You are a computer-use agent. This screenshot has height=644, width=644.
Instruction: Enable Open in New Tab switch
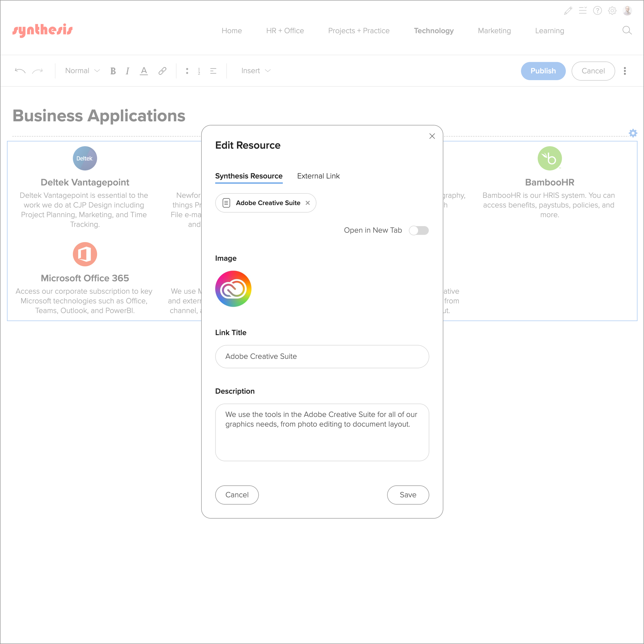pyautogui.click(x=419, y=230)
